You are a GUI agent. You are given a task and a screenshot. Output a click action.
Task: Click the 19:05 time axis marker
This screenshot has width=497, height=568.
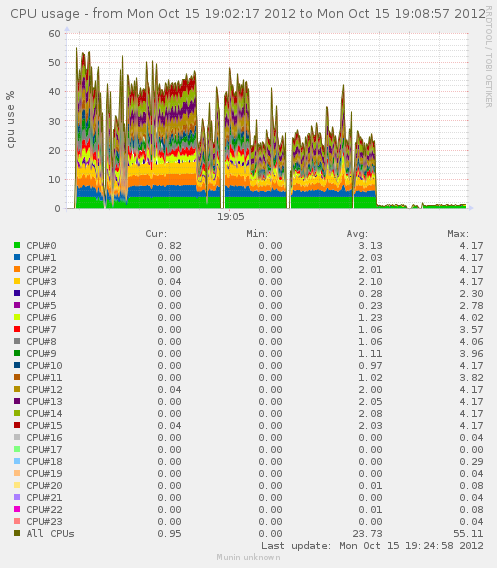click(x=230, y=217)
